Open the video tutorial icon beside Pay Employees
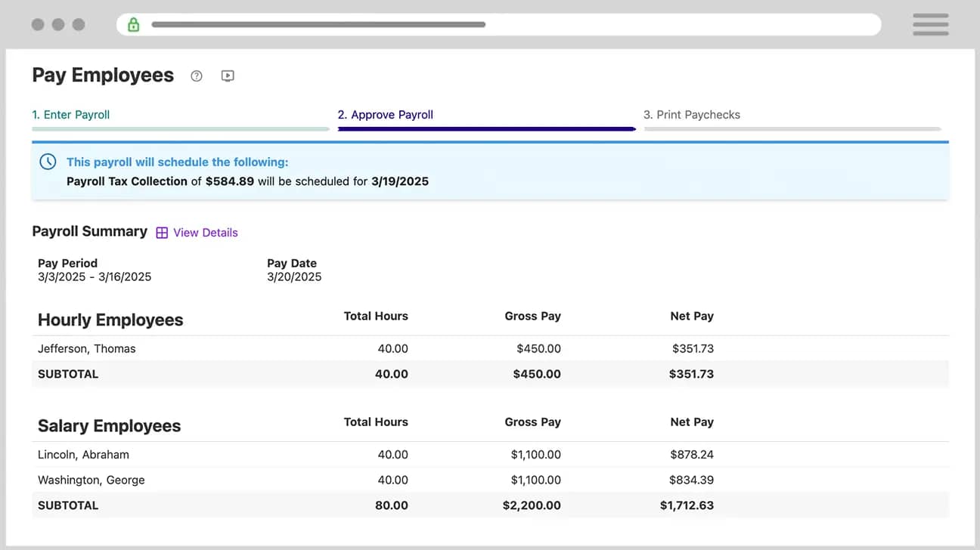This screenshot has height=550, width=980. click(228, 76)
